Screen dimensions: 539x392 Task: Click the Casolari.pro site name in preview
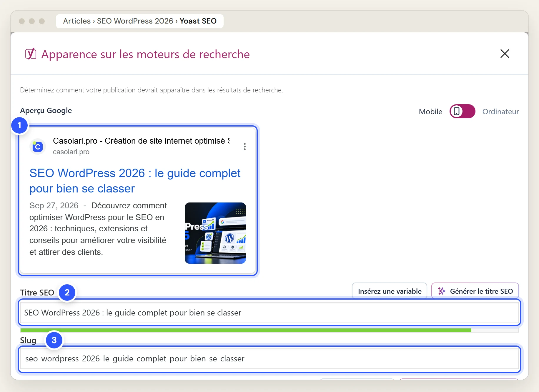141,141
